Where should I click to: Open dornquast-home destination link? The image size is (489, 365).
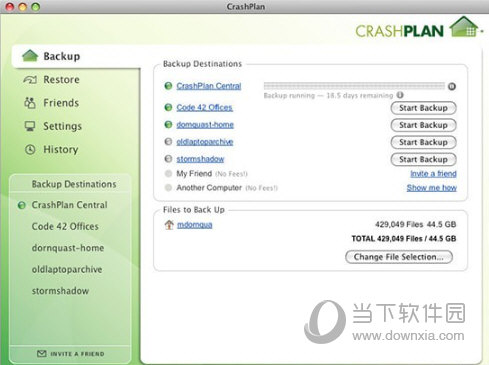click(x=205, y=125)
